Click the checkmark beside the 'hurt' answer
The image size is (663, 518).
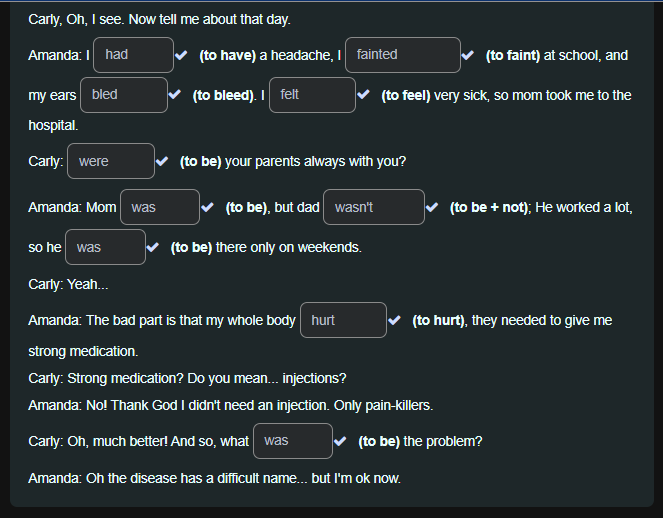pyautogui.click(x=394, y=321)
